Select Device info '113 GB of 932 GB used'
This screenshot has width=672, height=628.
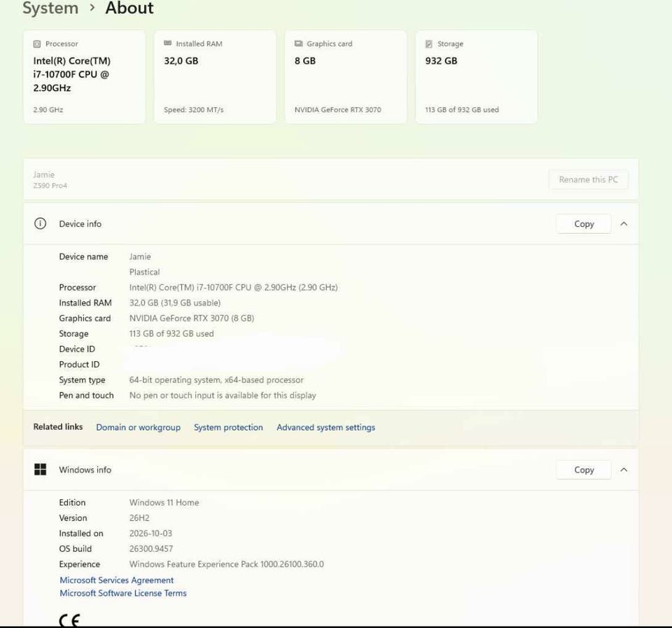pos(171,333)
